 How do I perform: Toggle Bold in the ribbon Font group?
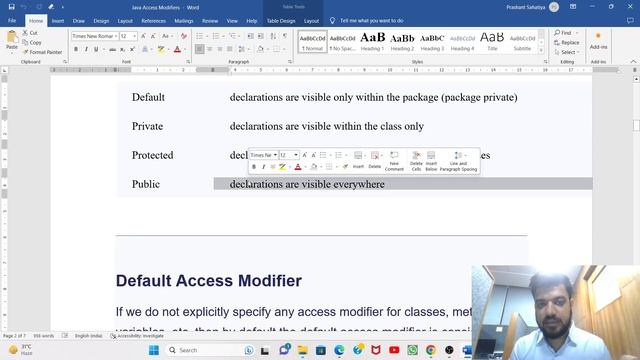click(x=76, y=49)
